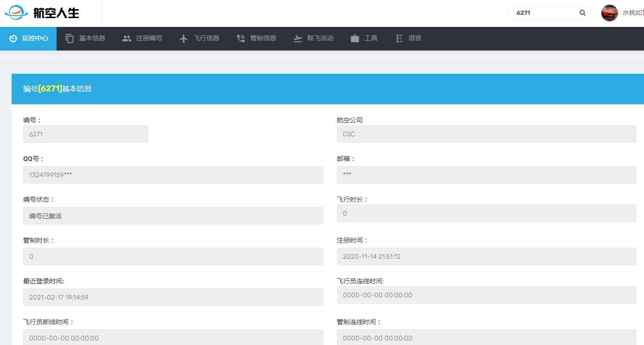Click the 注册时间 date field
Viewport: 644px width, 345px height.
[486, 256]
